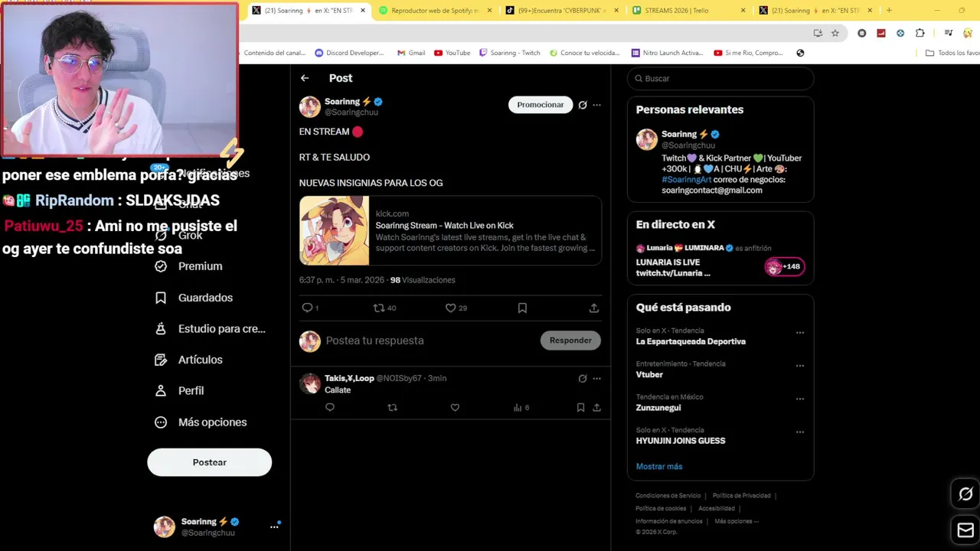980x551 pixels.
Task: Open more options on Soarinng's main post
Action: click(x=597, y=105)
